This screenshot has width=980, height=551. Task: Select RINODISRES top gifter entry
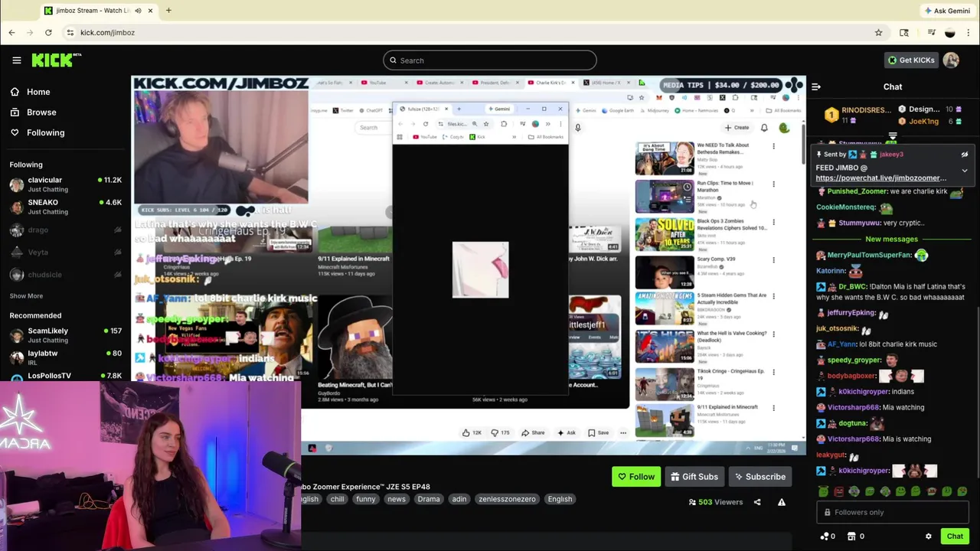857,116
